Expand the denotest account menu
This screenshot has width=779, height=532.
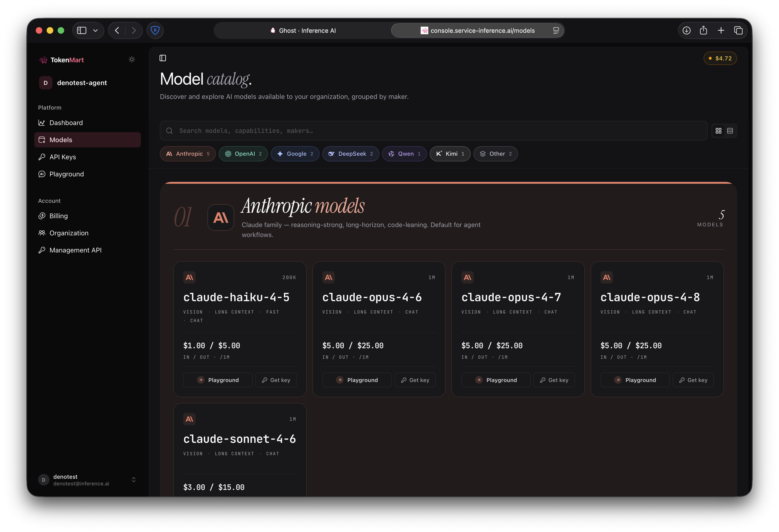[88, 480]
